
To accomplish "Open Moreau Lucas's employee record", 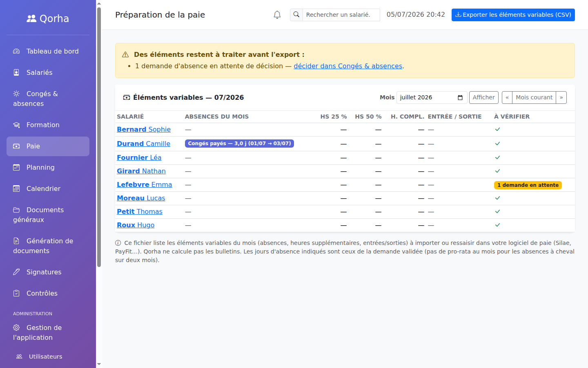I will pyautogui.click(x=141, y=198).
